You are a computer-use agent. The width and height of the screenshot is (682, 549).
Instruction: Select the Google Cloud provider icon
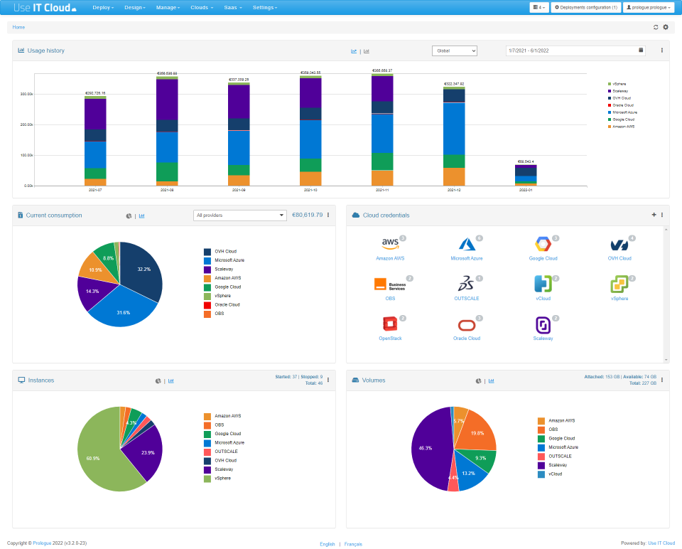click(542, 244)
